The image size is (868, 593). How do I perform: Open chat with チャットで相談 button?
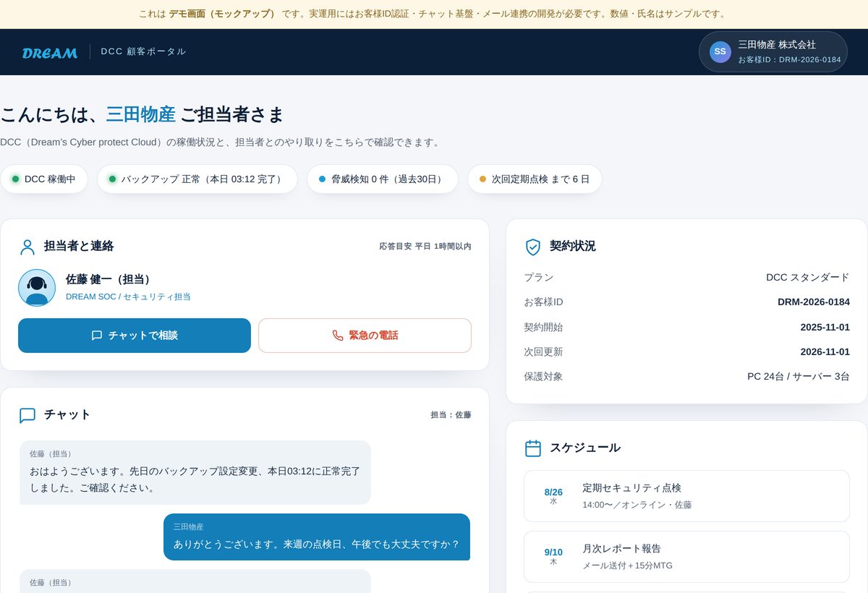[x=135, y=336]
